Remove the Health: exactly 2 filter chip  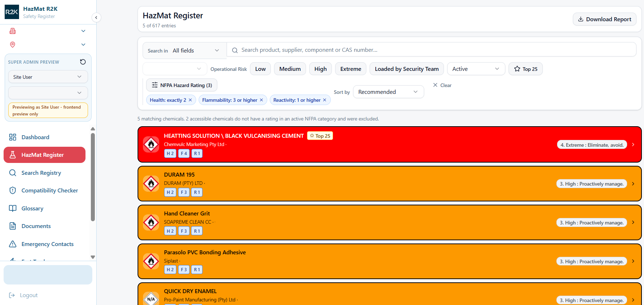(190, 100)
